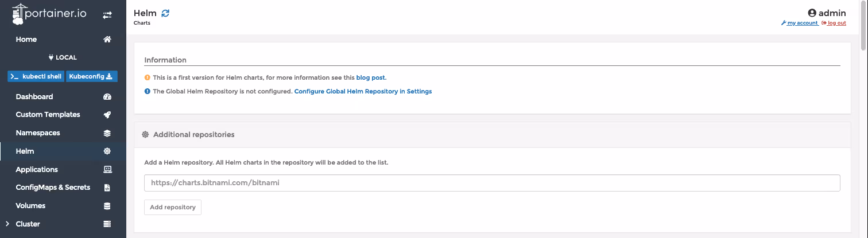The width and height of the screenshot is (868, 238).
Task: Click the sidebar collapse arrows icon
Action: coord(107,15)
